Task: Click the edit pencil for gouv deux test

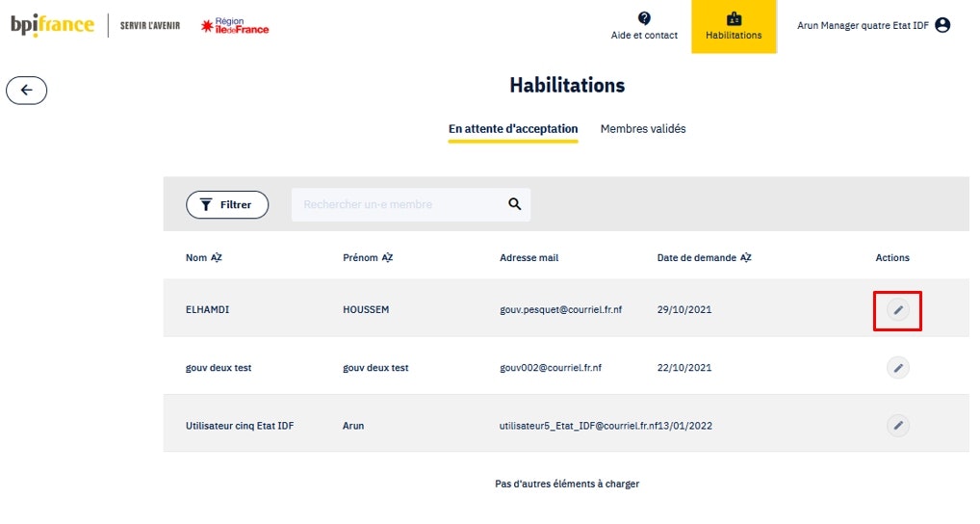Action: [x=897, y=367]
